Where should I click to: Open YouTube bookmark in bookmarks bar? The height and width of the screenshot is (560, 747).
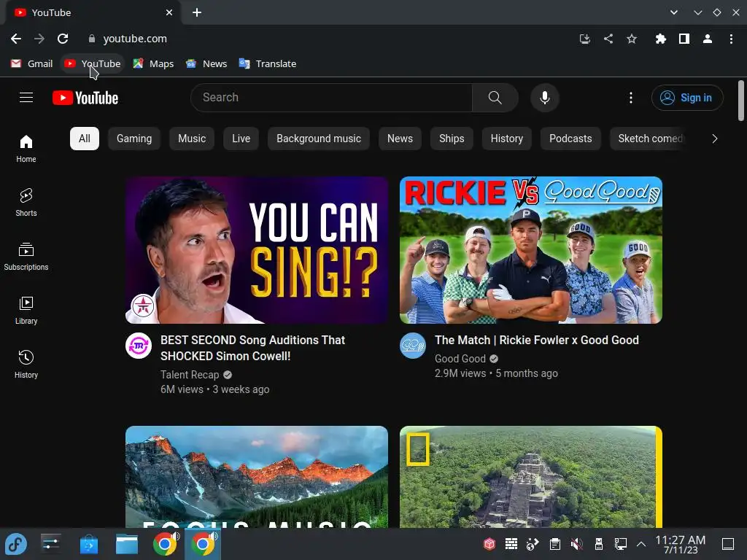tap(93, 64)
